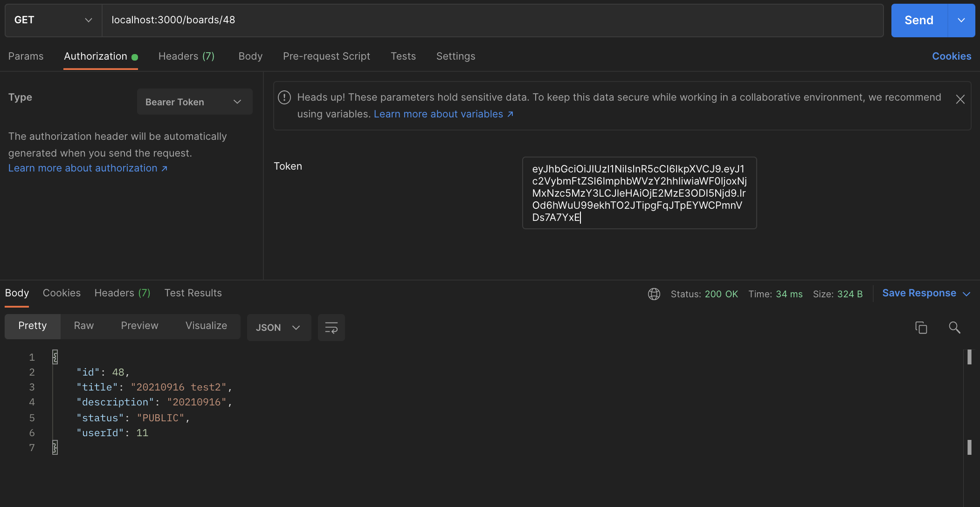Click the network globe icon
Viewport: 980px width, 507px height.
[654, 294]
